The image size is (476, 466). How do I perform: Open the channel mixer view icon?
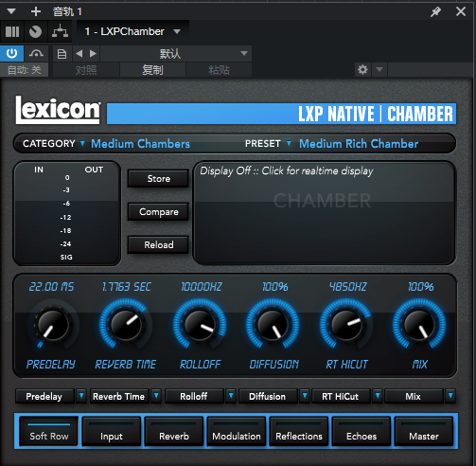(12, 31)
